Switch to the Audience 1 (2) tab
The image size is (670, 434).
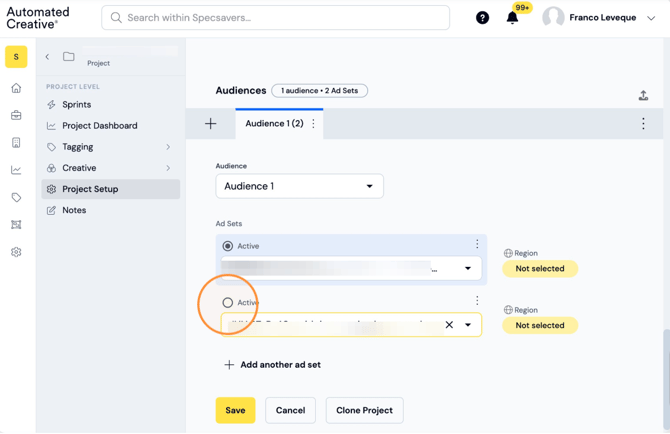click(x=274, y=123)
